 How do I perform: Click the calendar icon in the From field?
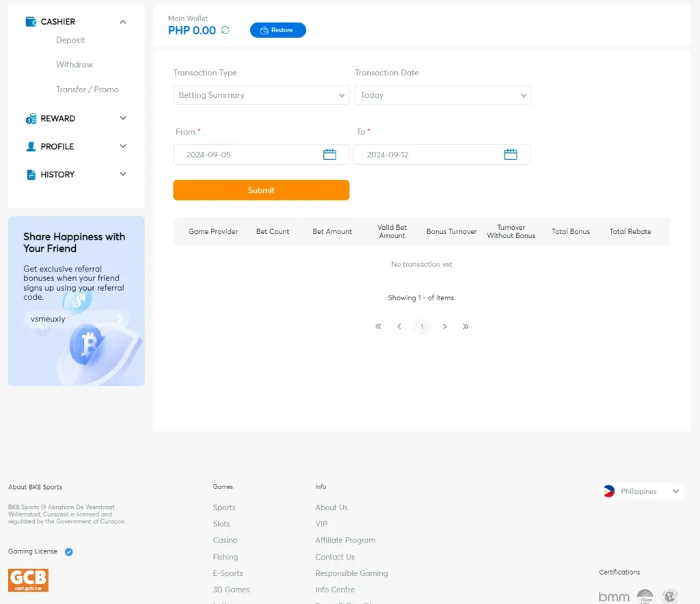pos(330,154)
